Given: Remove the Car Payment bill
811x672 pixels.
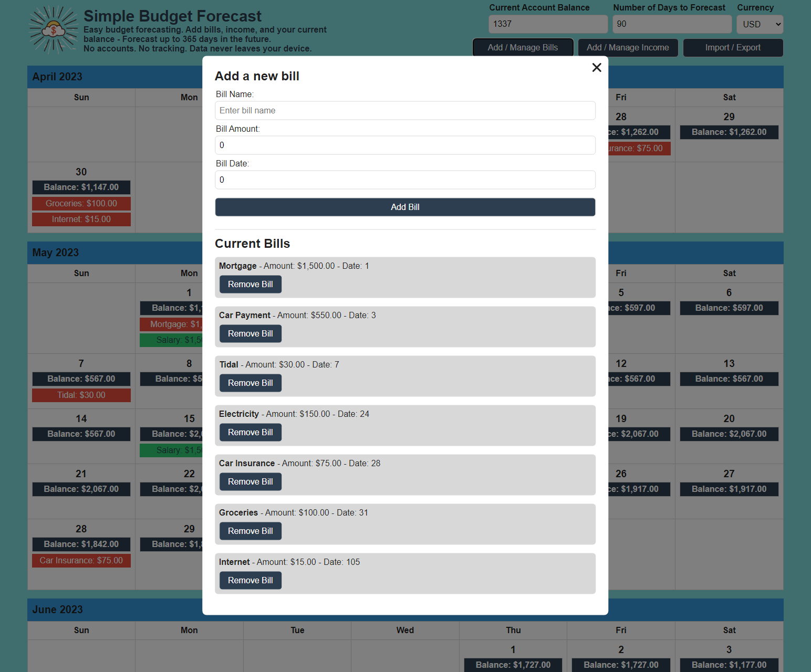Looking at the screenshot, I should [251, 333].
